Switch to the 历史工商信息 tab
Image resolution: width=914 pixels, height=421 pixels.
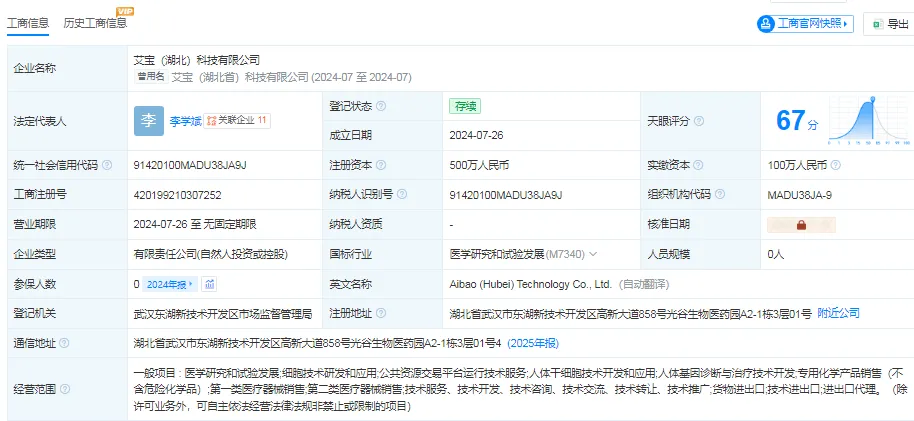(95, 23)
